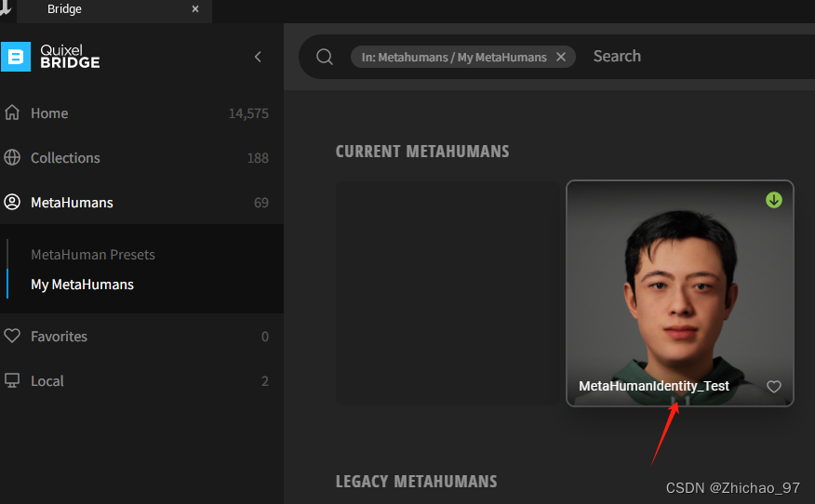Select the MetaHumans sidebar entry
The width and height of the screenshot is (815, 504).
coord(141,203)
